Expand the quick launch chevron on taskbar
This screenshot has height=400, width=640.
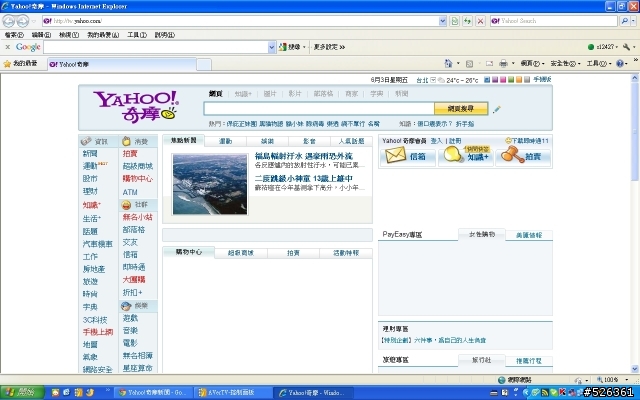pos(108,390)
